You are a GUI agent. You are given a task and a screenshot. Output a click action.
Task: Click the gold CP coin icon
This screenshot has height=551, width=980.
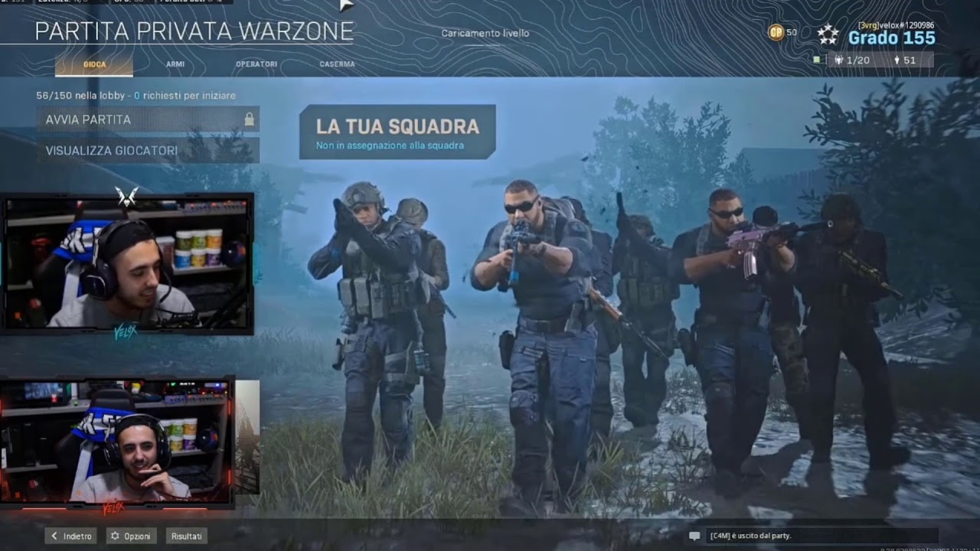(776, 32)
